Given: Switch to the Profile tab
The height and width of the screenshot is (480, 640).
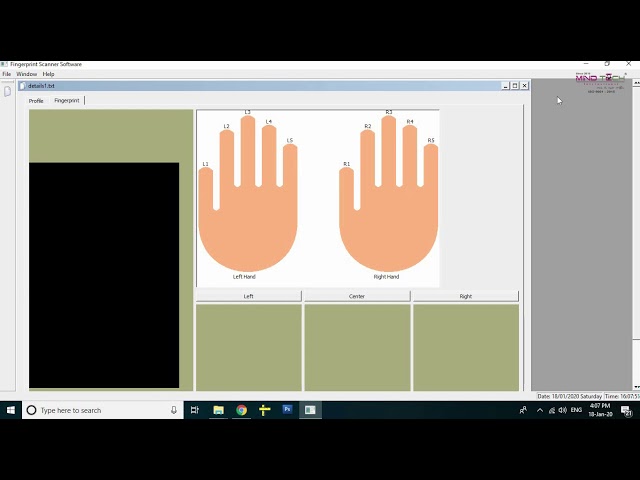Looking at the screenshot, I should pyautogui.click(x=36, y=100).
